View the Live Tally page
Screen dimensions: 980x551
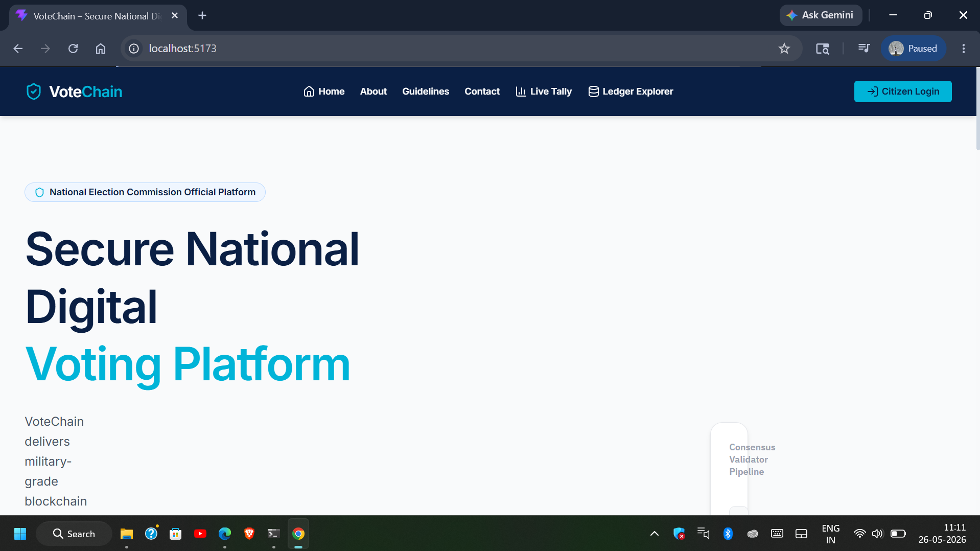pyautogui.click(x=544, y=91)
